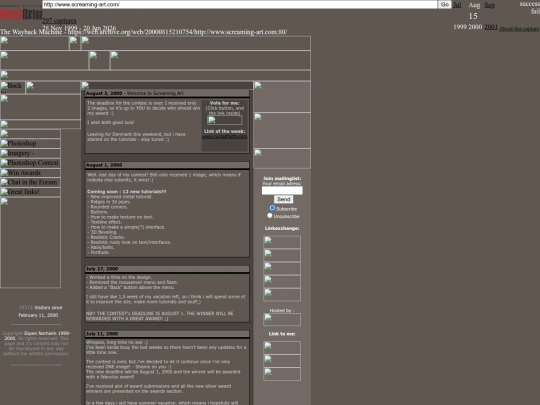Click the 'Your email address' input box
The width and height of the screenshot is (540, 405).
(282, 190)
